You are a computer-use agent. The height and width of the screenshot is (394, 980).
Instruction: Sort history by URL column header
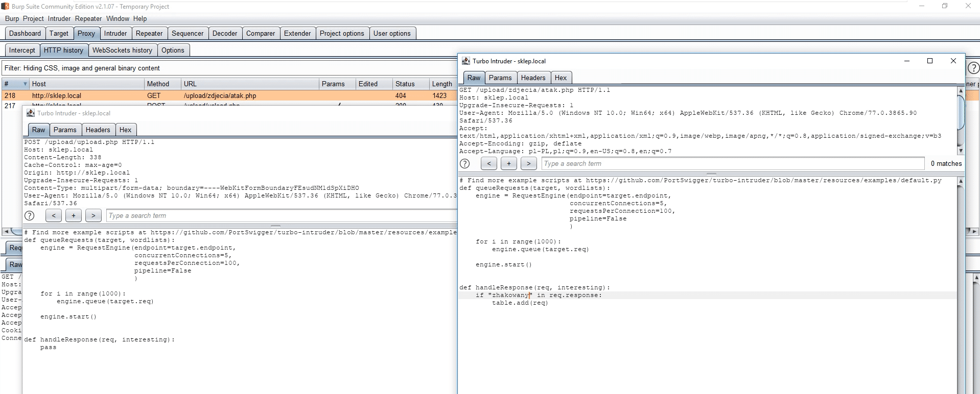[250, 84]
